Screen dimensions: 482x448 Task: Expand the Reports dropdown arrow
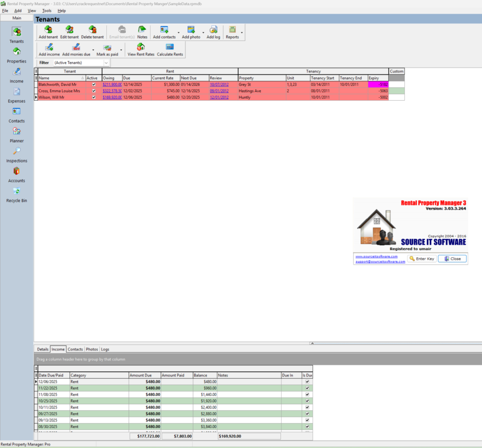click(x=242, y=32)
